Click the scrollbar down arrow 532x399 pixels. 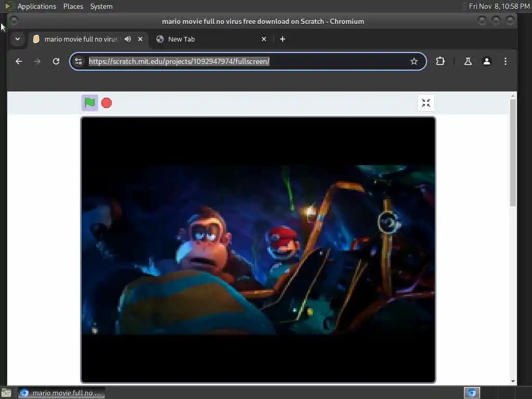[x=513, y=381]
